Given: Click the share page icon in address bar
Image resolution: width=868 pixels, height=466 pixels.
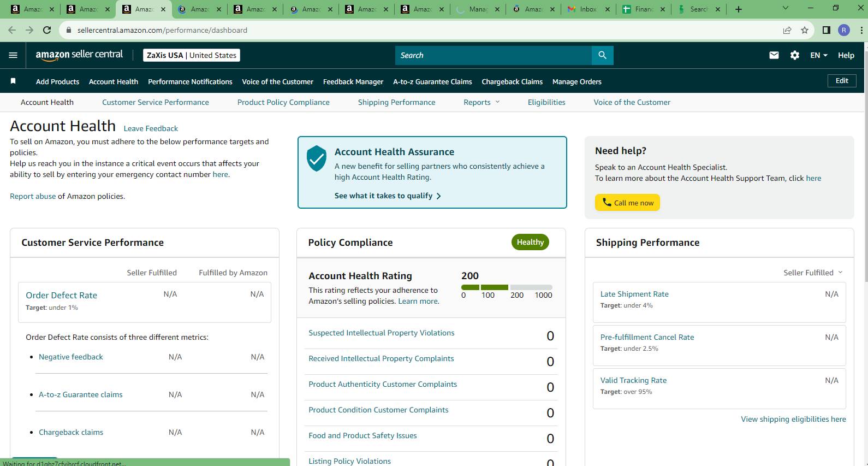Looking at the screenshot, I should [x=787, y=30].
